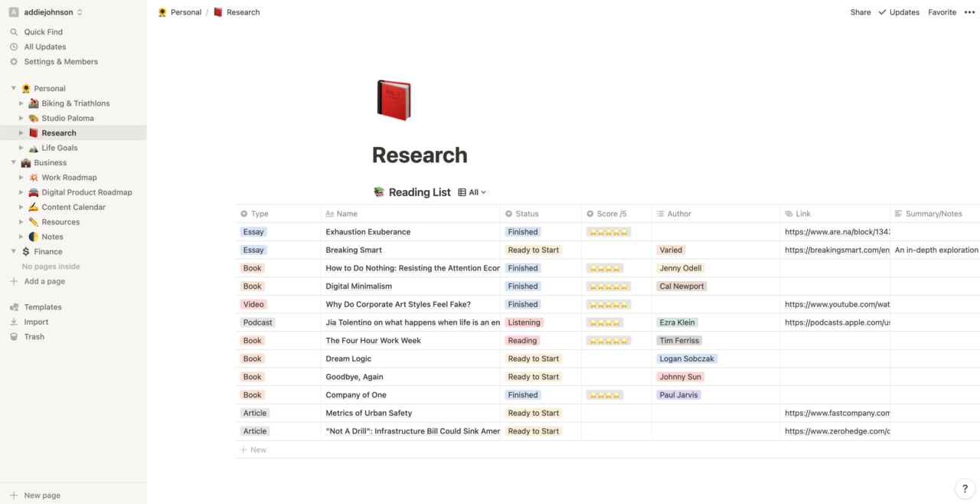Open the All view dropdown

[x=472, y=191]
